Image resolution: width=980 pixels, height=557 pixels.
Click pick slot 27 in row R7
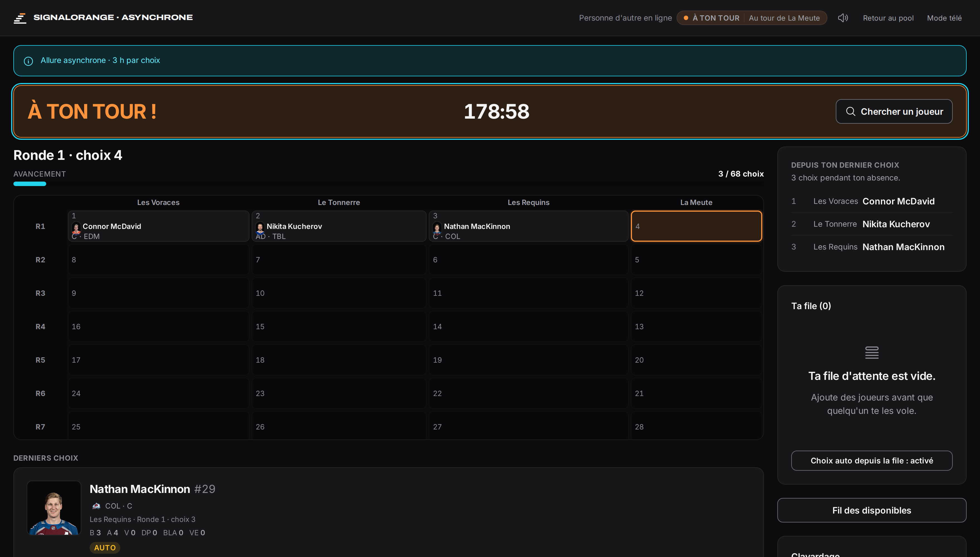528,426
